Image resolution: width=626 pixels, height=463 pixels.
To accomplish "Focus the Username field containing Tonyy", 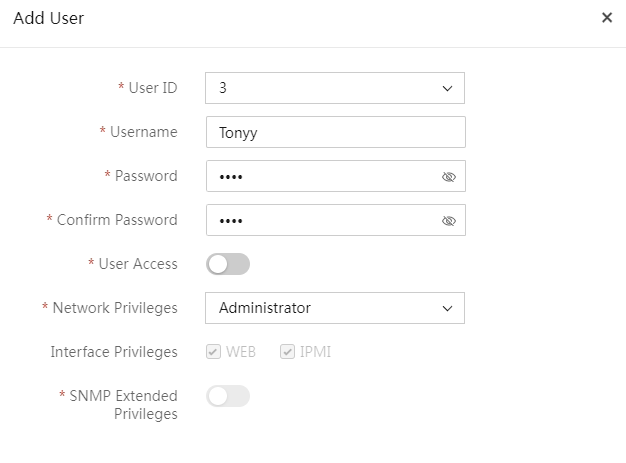I will (336, 132).
